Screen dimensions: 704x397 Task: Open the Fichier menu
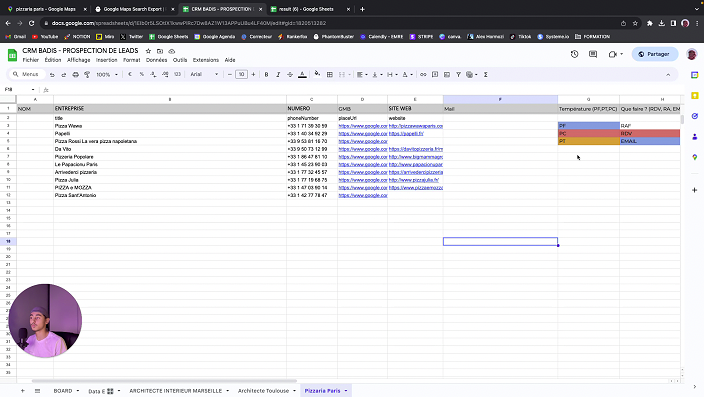(31, 60)
